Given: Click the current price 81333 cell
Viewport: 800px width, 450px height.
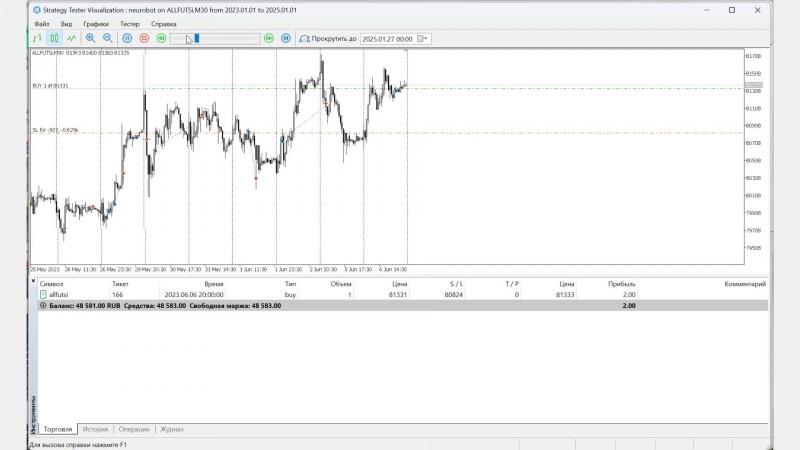Looking at the screenshot, I should coord(565,294).
